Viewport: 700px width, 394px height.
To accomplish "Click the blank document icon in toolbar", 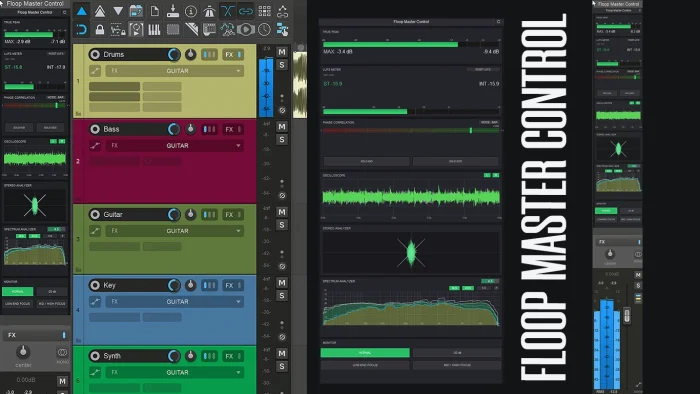I will click(154, 11).
